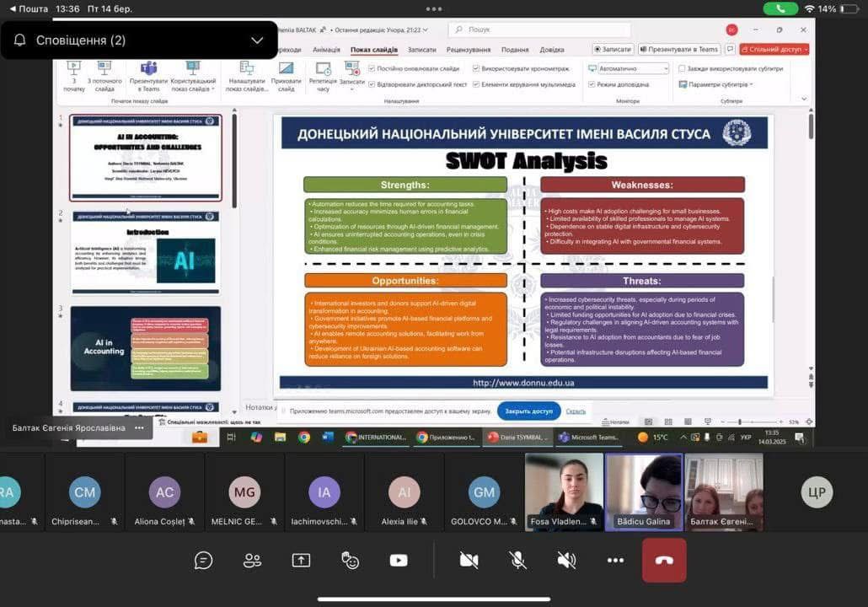The width and height of the screenshot is (868, 607).
Task: Toggle speaker audio on
Action: [x=566, y=561]
